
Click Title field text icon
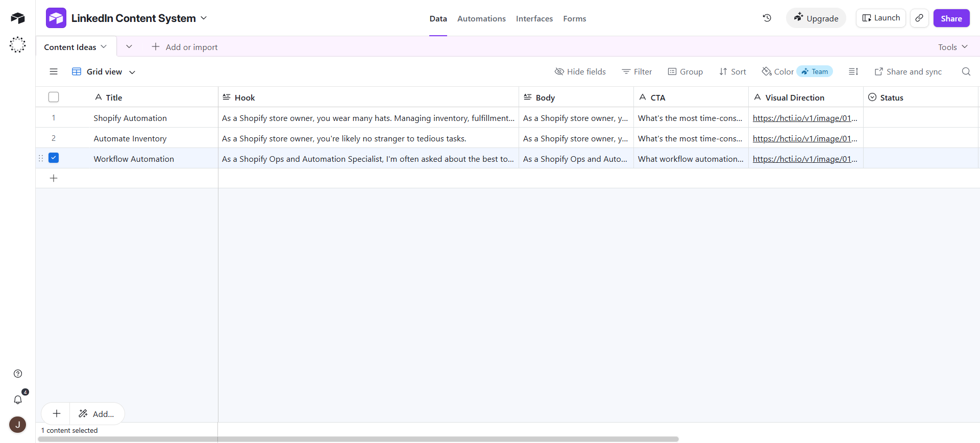(99, 97)
